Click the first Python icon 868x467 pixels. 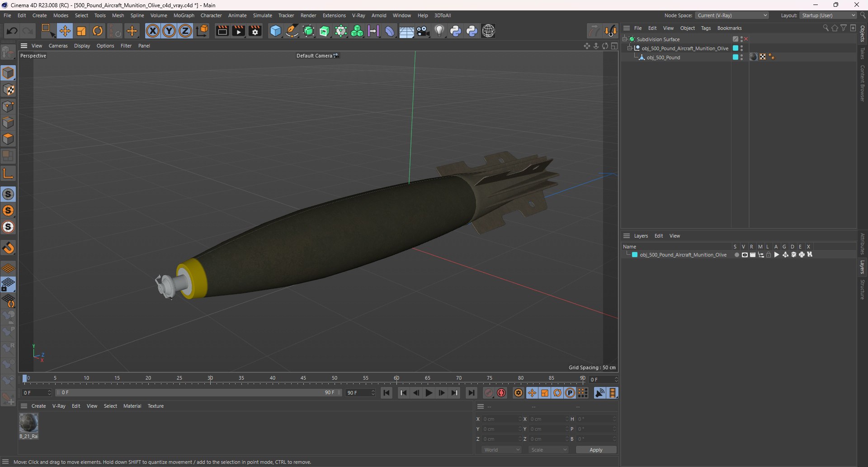(x=456, y=31)
